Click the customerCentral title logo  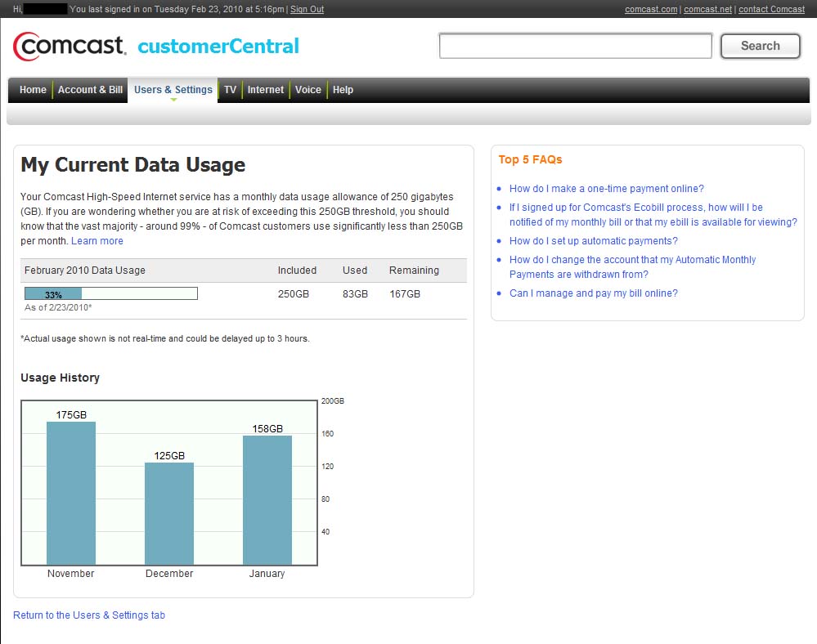(218, 47)
